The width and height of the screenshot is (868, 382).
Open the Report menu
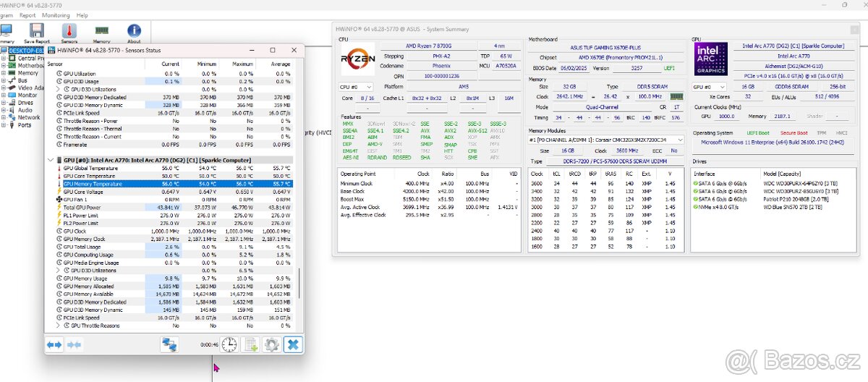[27, 15]
